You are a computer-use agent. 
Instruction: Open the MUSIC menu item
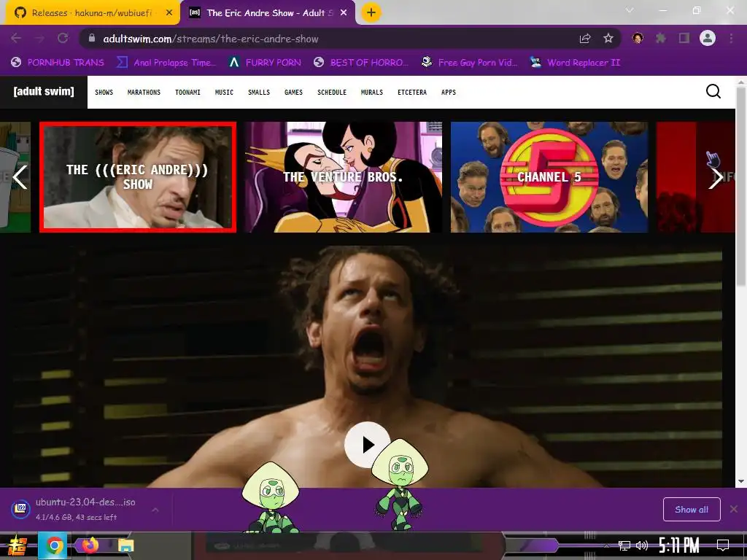coord(224,93)
